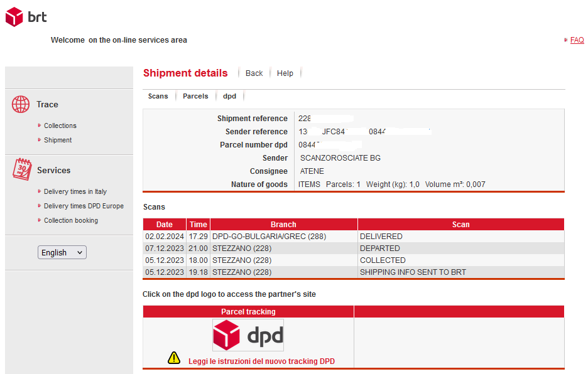Click the Branch column header
The height and width of the screenshot is (374, 588).
283,225
